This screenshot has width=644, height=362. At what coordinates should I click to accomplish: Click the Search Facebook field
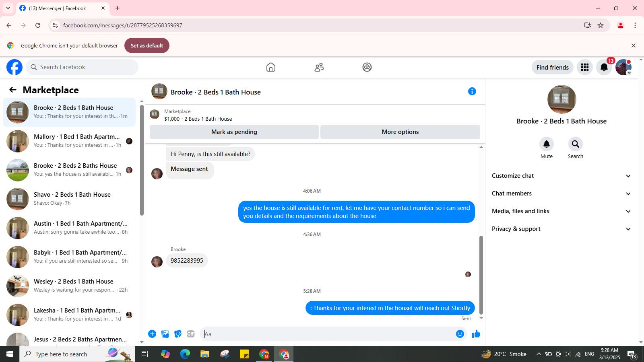click(82, 67)
